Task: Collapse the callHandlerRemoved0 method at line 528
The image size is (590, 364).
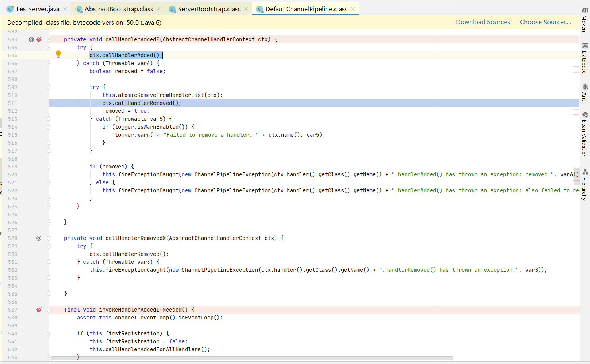Action: point(49,238)
